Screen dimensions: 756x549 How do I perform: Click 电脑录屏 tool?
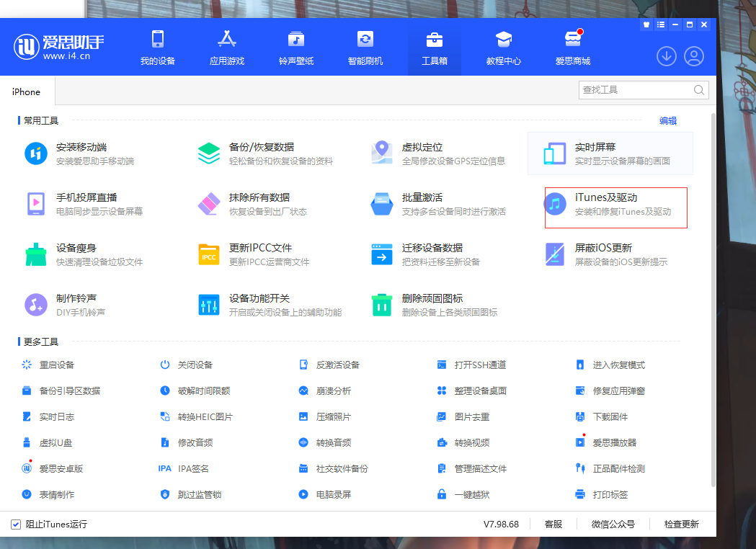click(324, 494)
